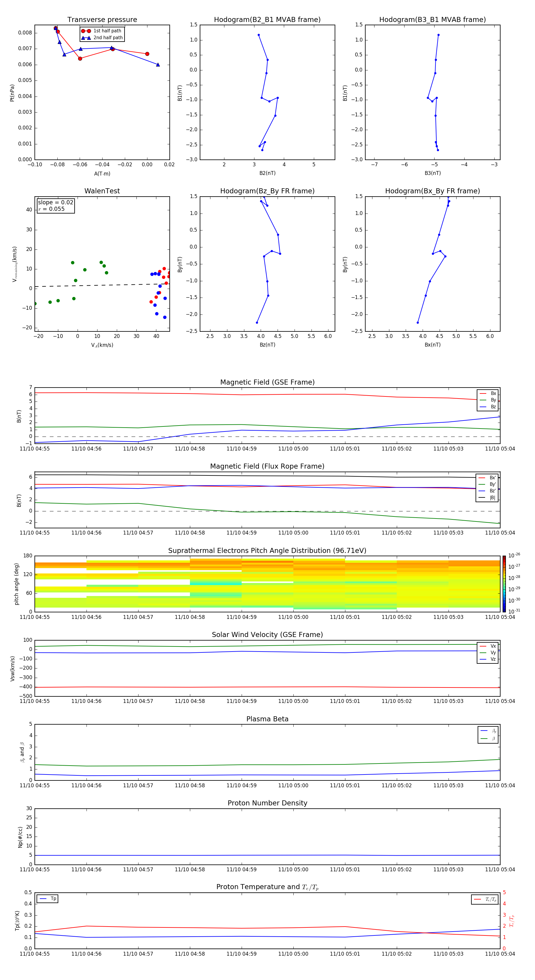Image resolution: width=535 pixels, height=980 pixels.
Task: Click the "B2(nT)" x-axis label
Action: click(267, 173)
